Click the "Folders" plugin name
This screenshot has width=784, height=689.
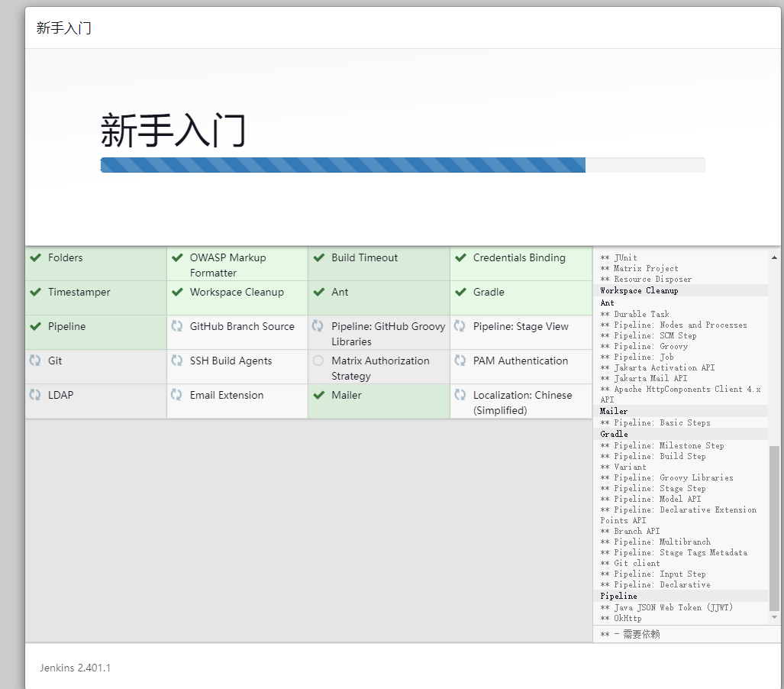coord(66,257)
